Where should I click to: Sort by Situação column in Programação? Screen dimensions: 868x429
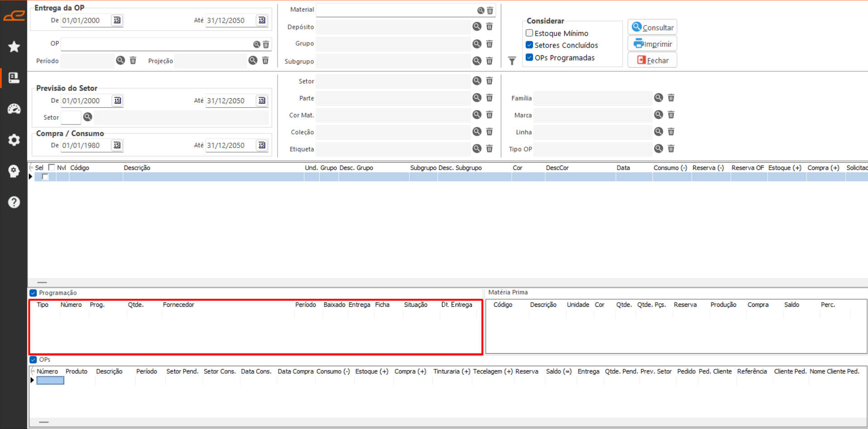416,305
